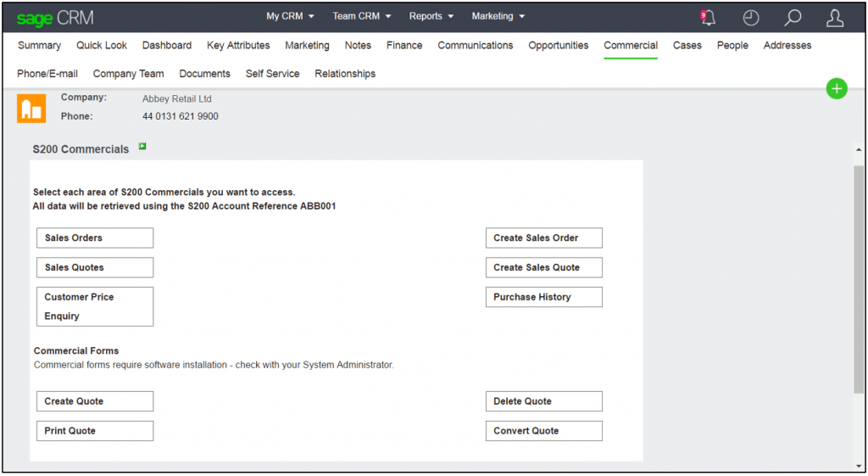
Task: Switch to the Phone/E-mail tab
Action: (47, 74)
